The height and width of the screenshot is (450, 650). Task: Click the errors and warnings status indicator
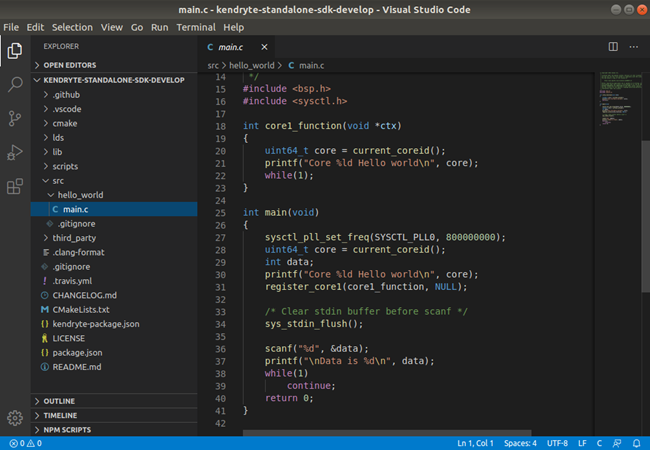[x=26, y=443]
